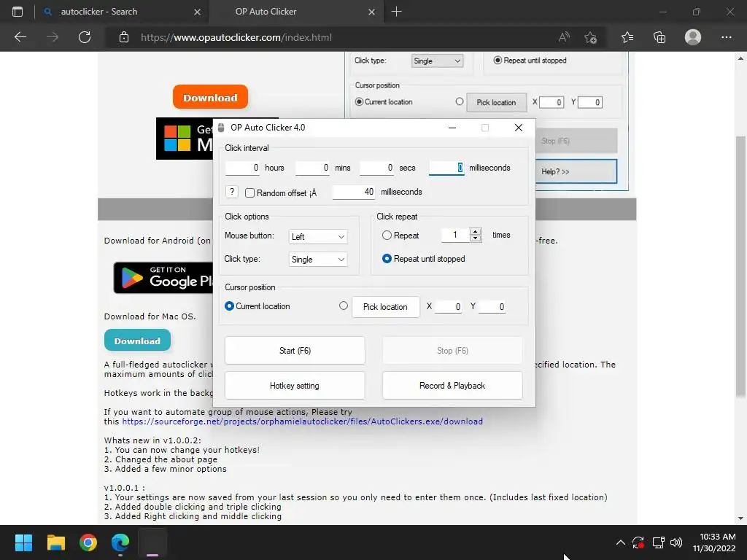Click the teal Mac OS Download button
The height and width of the screenshot is (560, 747).
(x=137, y=341)
